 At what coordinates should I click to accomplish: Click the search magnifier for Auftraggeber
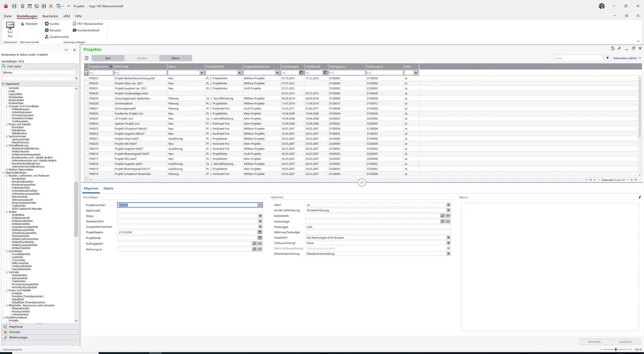[x=254, y=244]
